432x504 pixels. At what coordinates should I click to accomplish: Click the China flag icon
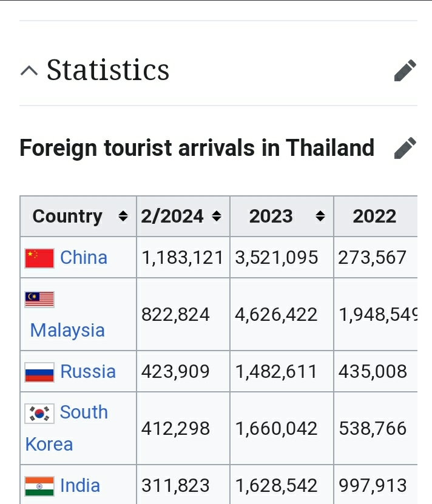[39, 258]
